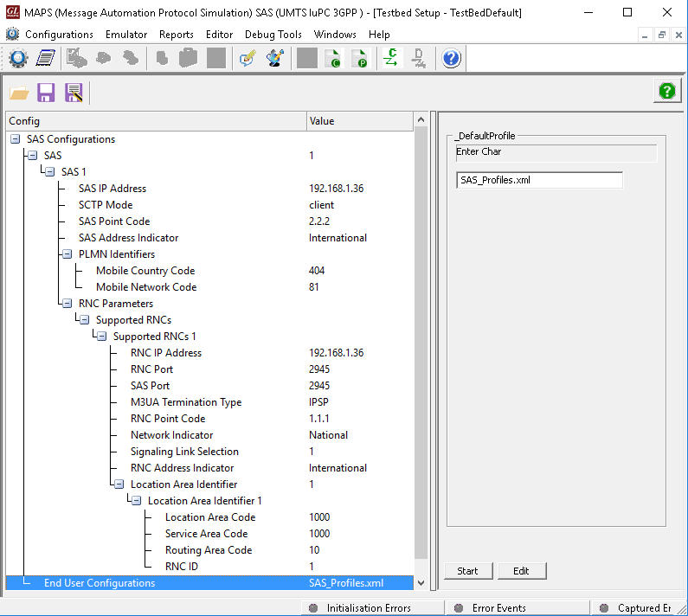
Task: Collapse Supported RNCs 1 node
Action: pyautogui.click(x=102, y=336)
